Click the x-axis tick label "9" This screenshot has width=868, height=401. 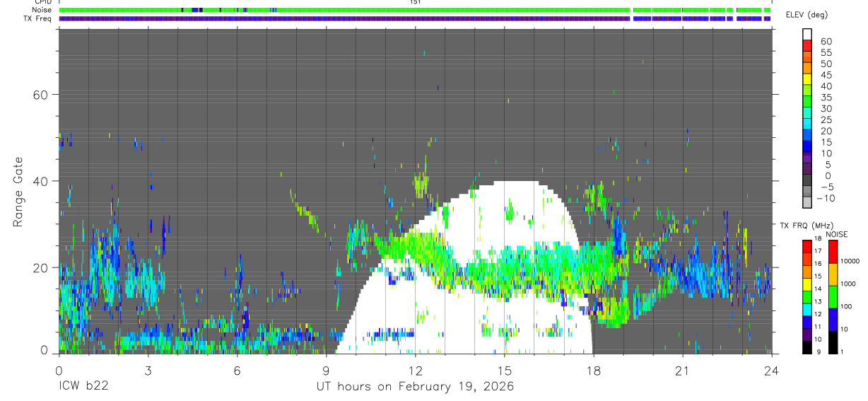(326, 370)
